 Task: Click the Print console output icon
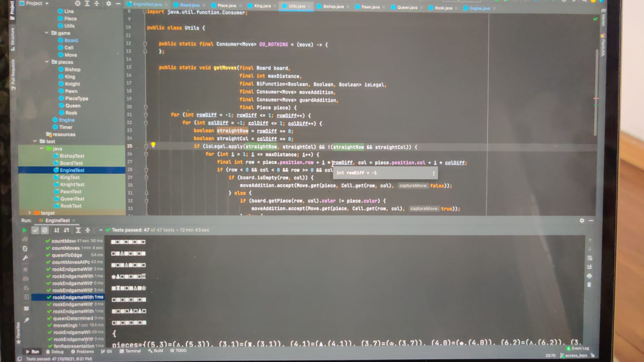[x=589, y=276]
